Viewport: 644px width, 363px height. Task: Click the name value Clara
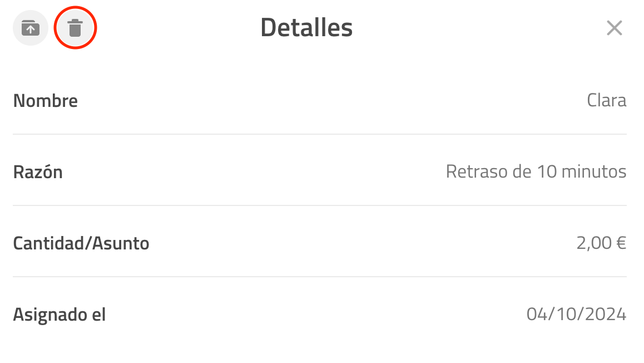point(606,100)
